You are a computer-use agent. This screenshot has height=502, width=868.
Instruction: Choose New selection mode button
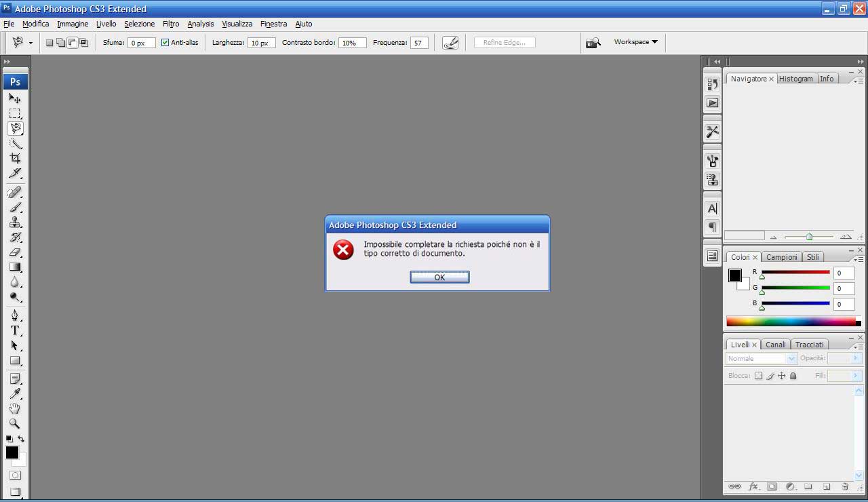click(x=50, y=43)
